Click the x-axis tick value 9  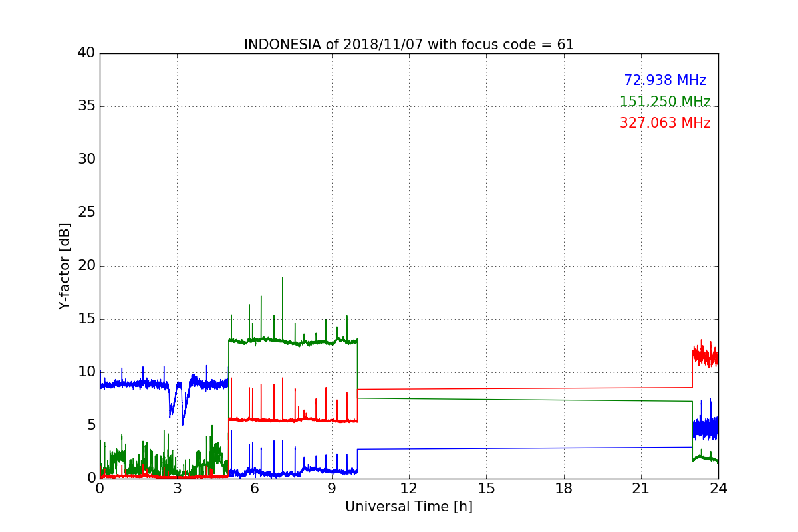(x=332, y=489)
